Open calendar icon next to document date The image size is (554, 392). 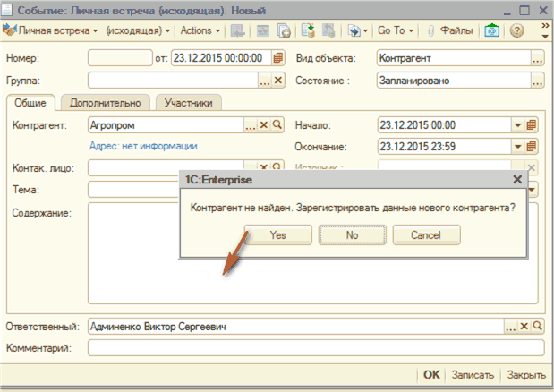tap(278, 58)
